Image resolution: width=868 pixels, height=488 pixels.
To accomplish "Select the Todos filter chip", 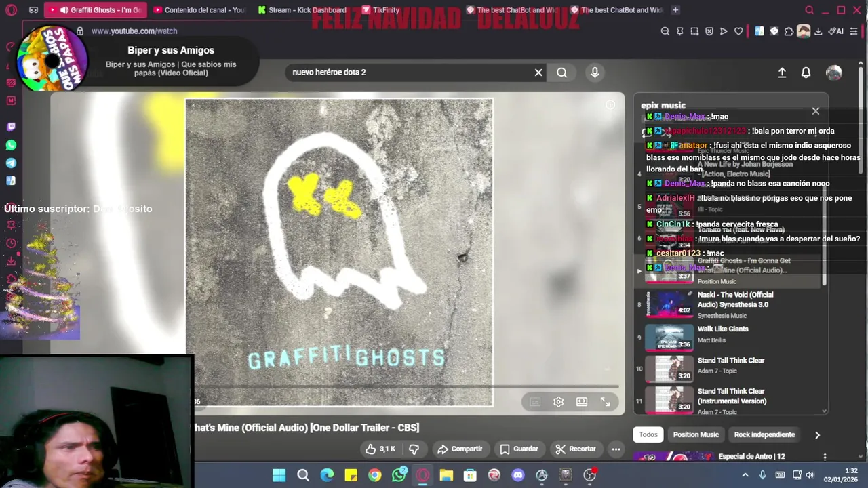I will tap(648, 434).
